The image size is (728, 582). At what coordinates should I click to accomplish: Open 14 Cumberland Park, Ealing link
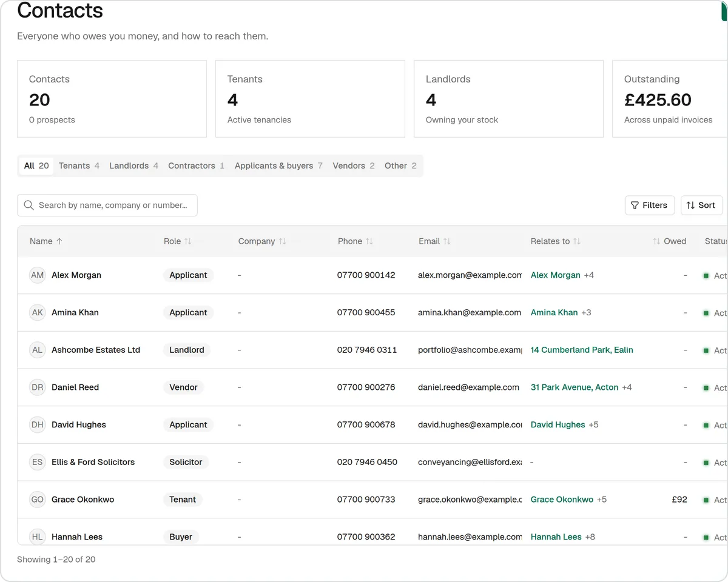[x=582, y=350]
